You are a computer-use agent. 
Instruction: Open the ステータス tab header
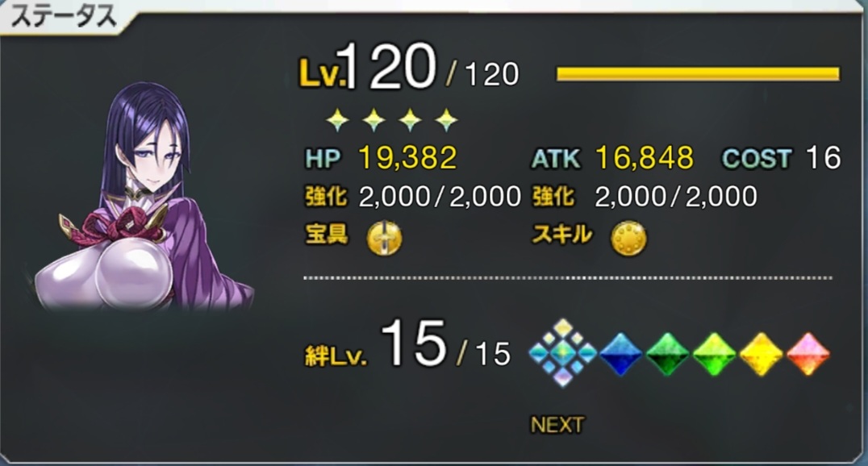pyautogui.click(x=64, y=17)
